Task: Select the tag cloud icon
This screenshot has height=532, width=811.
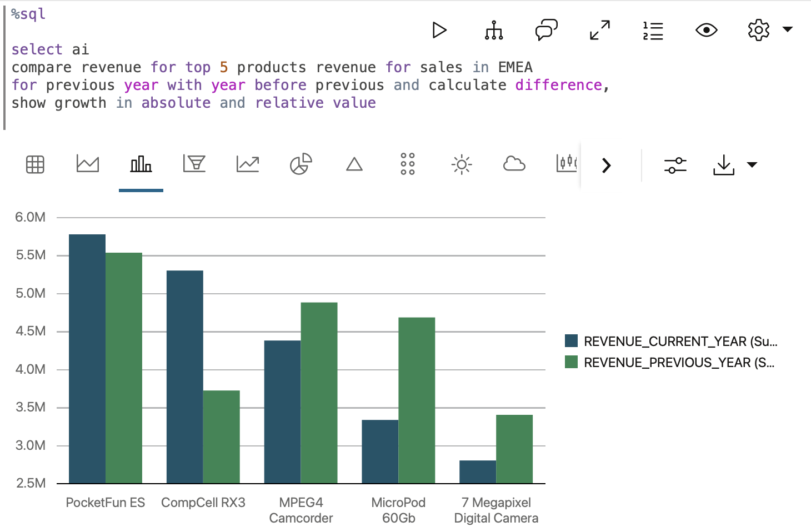Action: tap(514, 164)
